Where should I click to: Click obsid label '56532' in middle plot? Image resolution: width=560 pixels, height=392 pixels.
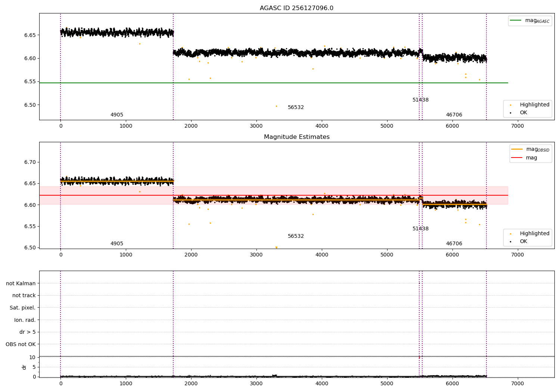pyautogui.click(x=296, y=236)
